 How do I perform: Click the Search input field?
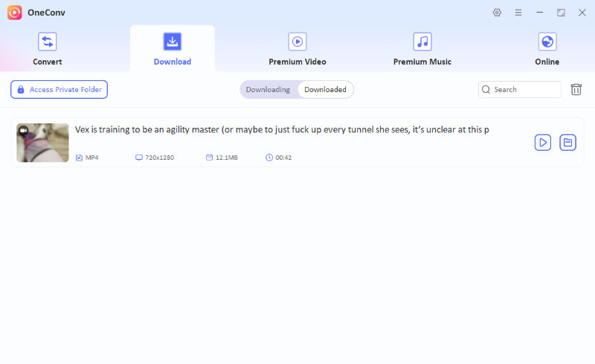click(x=524, y=89)
